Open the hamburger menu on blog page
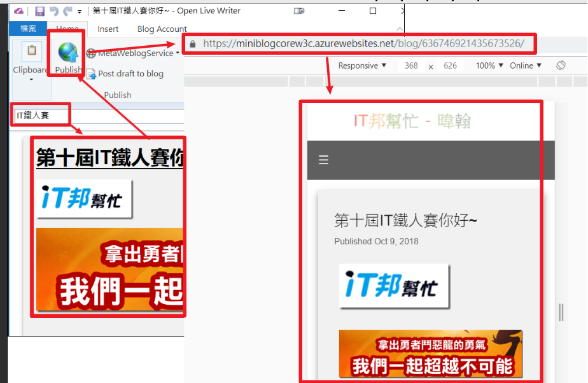Screen dimensions: 588x383 click(324, 160)
